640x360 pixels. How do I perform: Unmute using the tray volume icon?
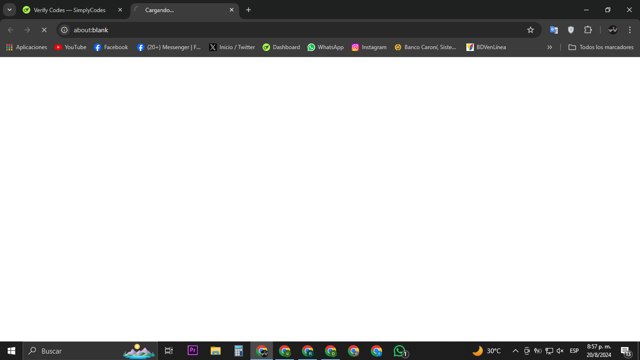pyautogui.click(x=560, y=351)
